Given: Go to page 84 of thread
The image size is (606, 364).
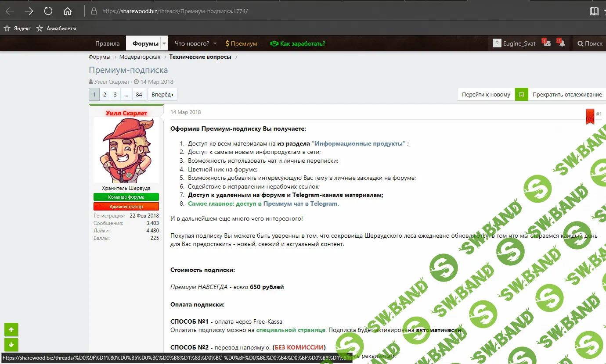Looking at the screenshot, I should pos(139,94).
